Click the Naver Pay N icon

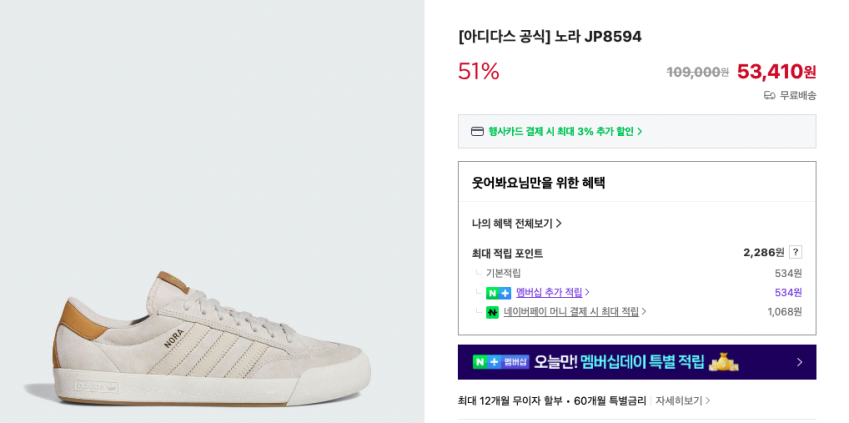[x=492, y=312]
